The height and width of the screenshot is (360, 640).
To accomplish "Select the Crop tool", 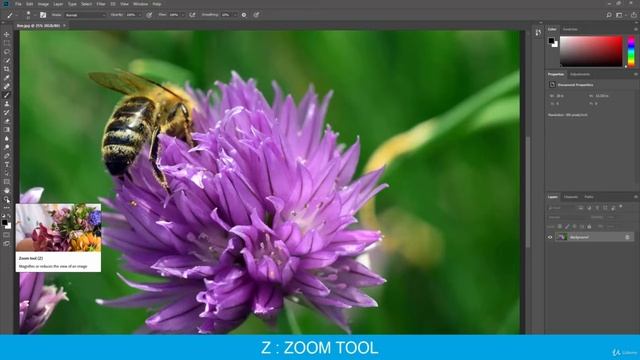I will click(7, 69).
